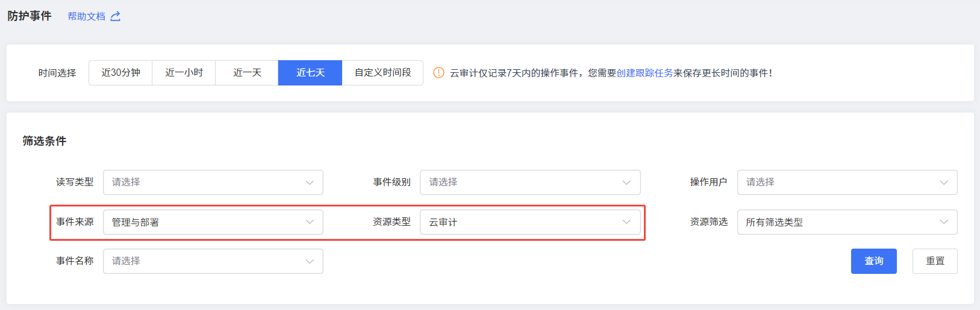Switch to the 近一天 time range
Viewport: 980px width, 310px height.
click(247, 73)
